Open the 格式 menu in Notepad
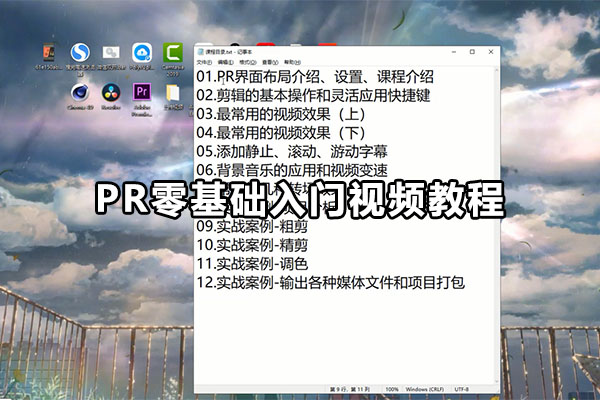Screen dimensions: 600x400 coord(248,62)
